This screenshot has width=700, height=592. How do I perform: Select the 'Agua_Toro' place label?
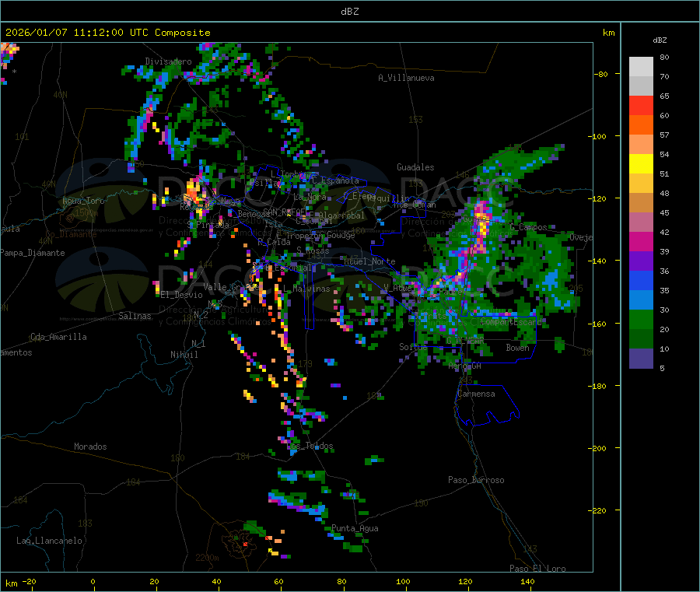pyautogui.click(x=83, y=201)
